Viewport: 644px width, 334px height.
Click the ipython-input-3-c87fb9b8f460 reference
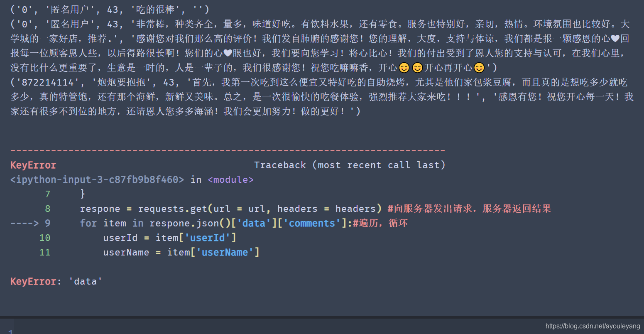97,179
